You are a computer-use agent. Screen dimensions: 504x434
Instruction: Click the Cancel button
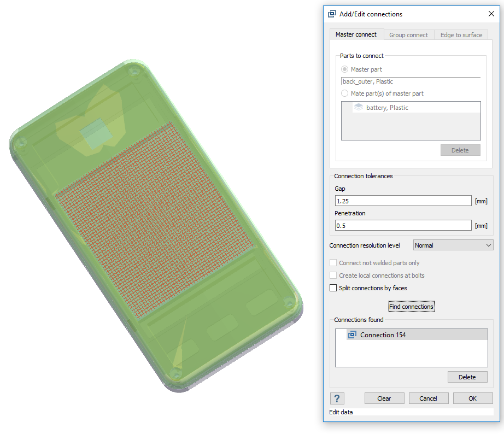(x=429, y=398)
